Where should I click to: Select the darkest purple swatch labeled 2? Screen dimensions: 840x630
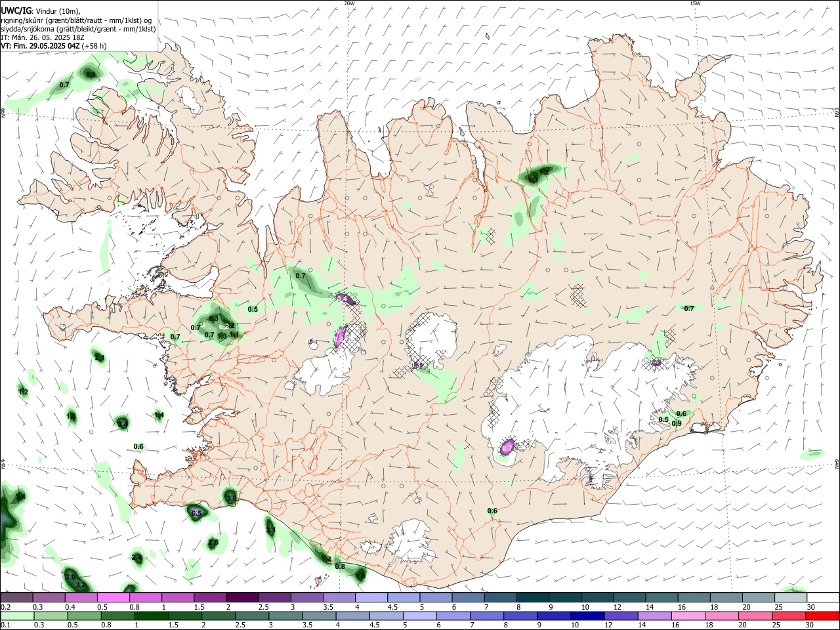[x=242, y=598]
